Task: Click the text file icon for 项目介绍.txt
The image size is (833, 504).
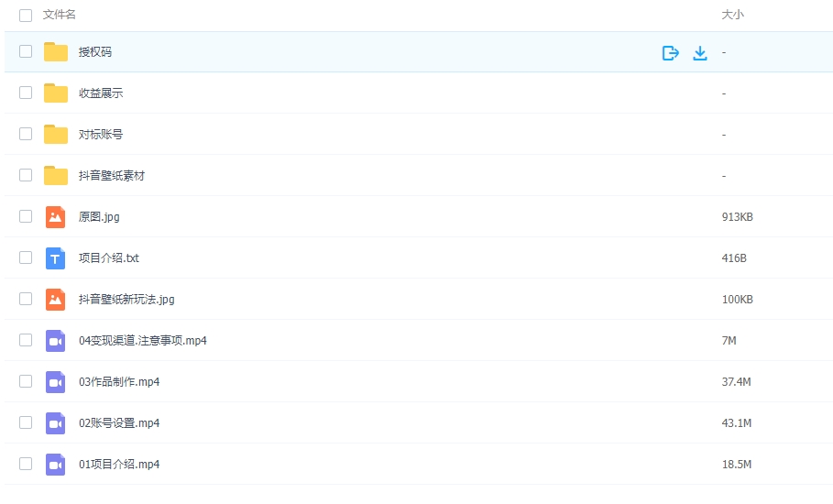Action: 56,257
